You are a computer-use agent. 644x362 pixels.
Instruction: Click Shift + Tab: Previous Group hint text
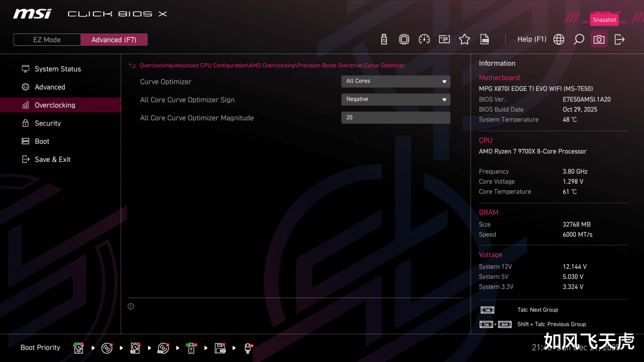point(552,325)
